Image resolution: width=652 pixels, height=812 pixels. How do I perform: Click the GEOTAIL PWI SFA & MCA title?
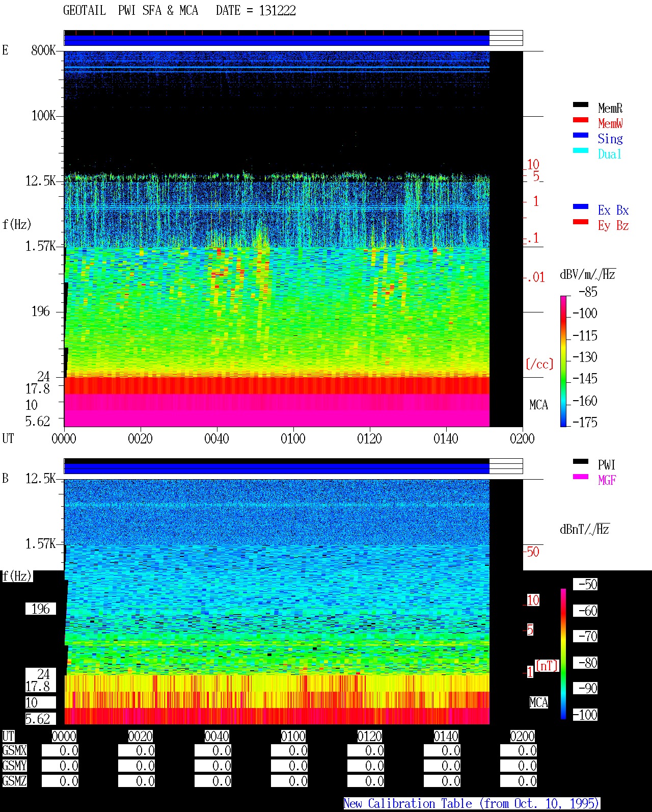pyautogui.click(x=130, y=11)
